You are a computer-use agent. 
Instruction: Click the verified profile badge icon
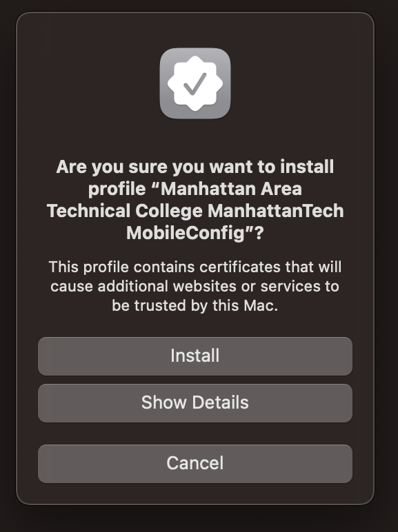pos(195,83)
